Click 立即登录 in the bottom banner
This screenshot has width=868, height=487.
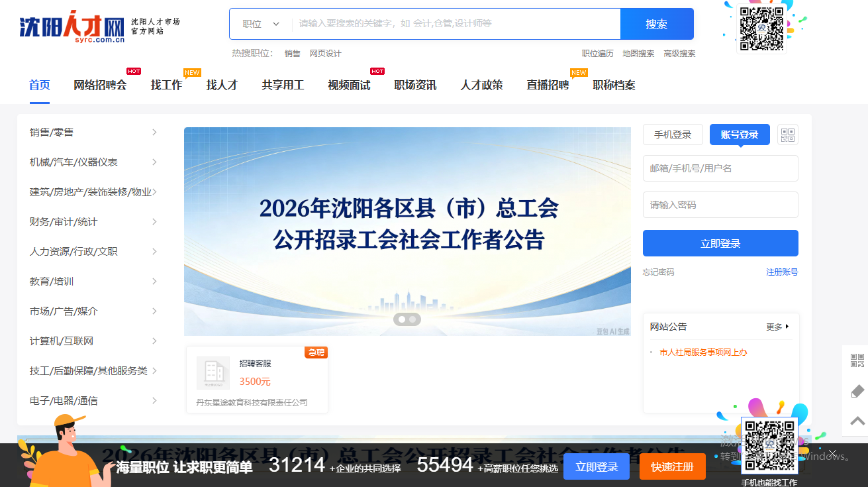coord(597,466)
